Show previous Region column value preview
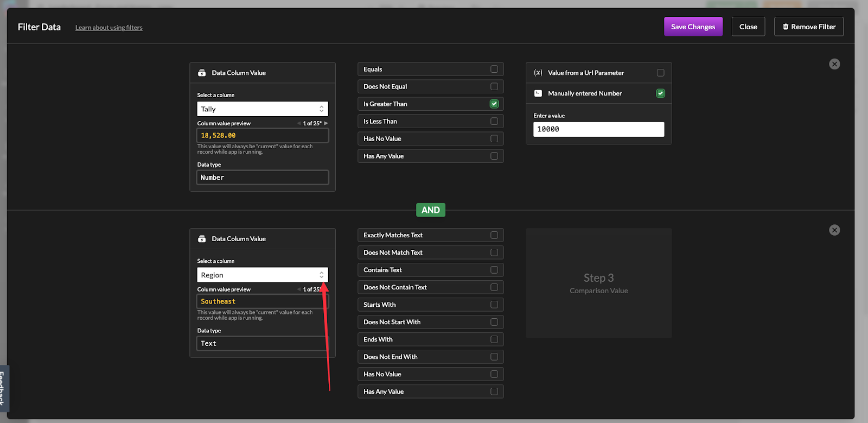This screenshot has height=423, width=868. pos(299,289)
